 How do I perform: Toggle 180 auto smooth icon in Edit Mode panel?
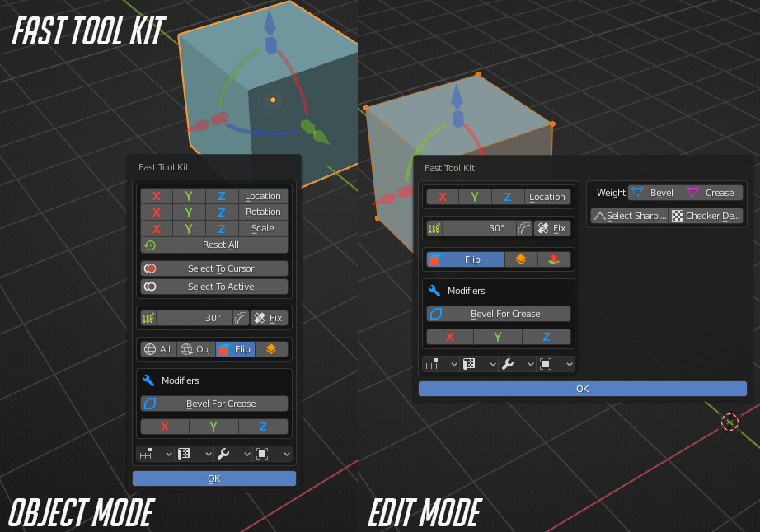pyautogui.click(x=434, y=228)
